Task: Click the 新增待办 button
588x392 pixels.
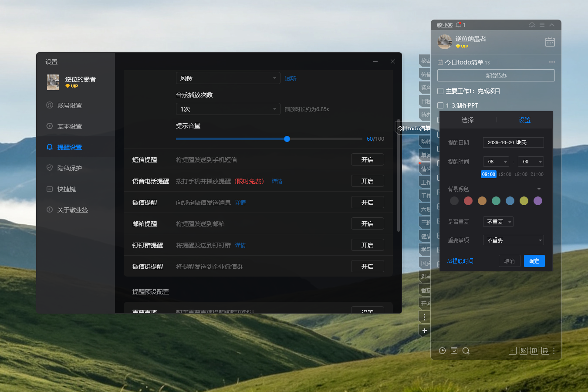Action: coord(496,75)
